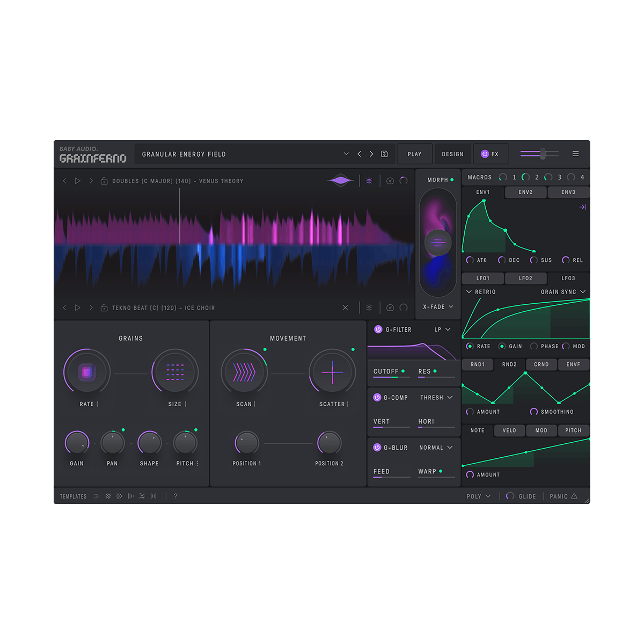The width and height of the screenshot is (644, 644).
Task: Click the SCATTER knob with plus icon
Action: point(332,372)
